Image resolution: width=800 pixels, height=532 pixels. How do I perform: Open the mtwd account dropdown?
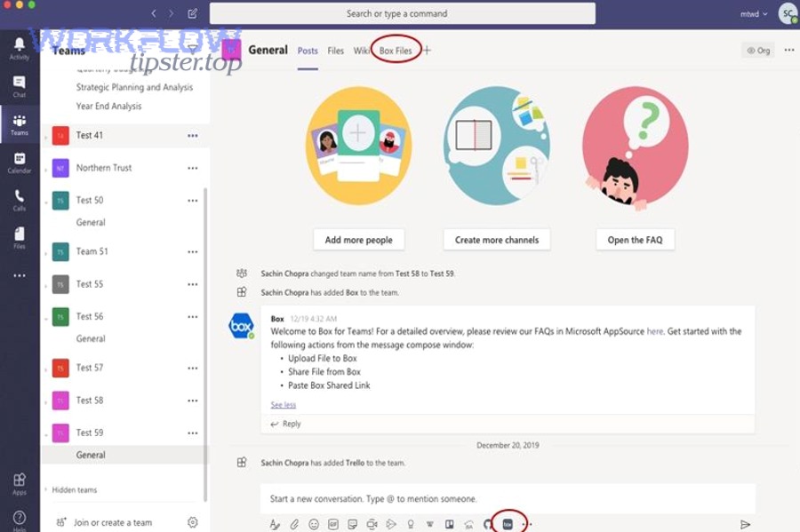point(754,14)
